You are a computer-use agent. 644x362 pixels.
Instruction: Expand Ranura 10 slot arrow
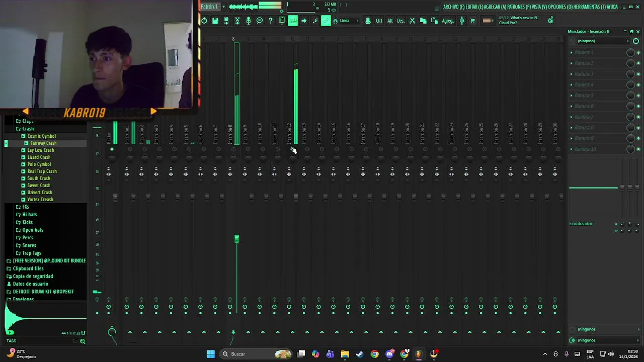pos(572,149)
